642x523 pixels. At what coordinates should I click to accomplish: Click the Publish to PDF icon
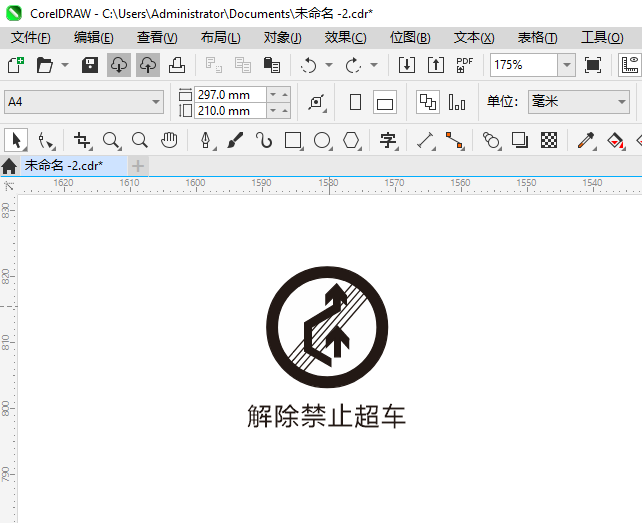click(465, 65)
